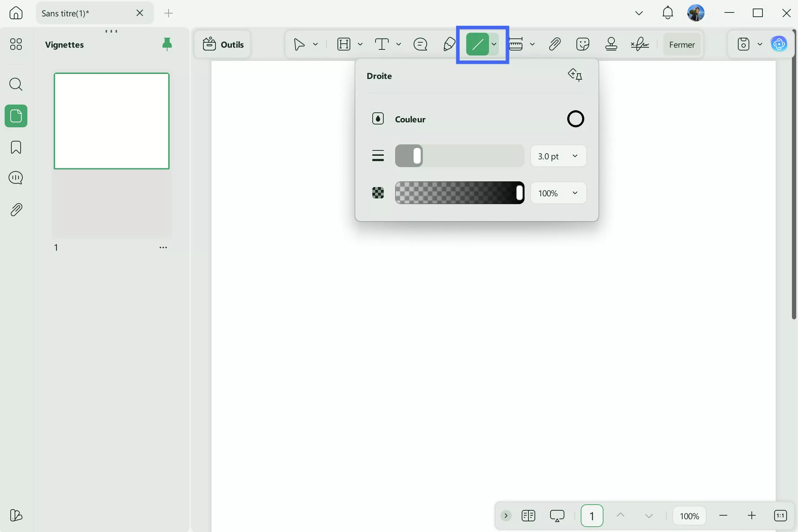This screenshot has height=532, width=798.
Task: Pin the Droite settings popup
Action: click(x=575, y=75)
